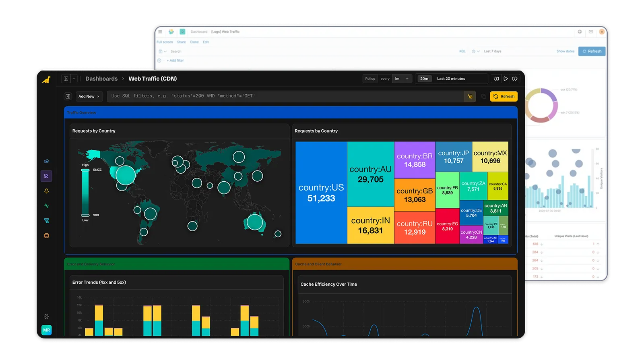Click Full screen in background window
The image size is (644, 361).
(165, 42)
